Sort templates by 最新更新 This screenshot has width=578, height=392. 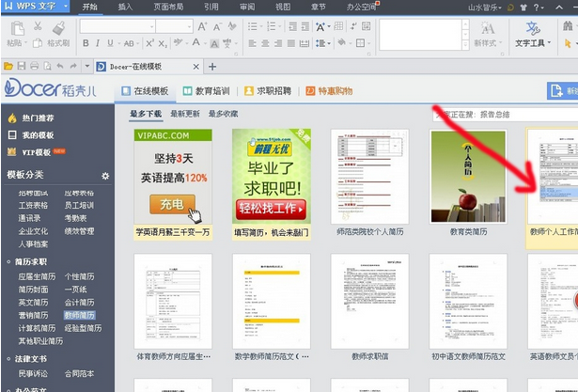coord(185,114)
